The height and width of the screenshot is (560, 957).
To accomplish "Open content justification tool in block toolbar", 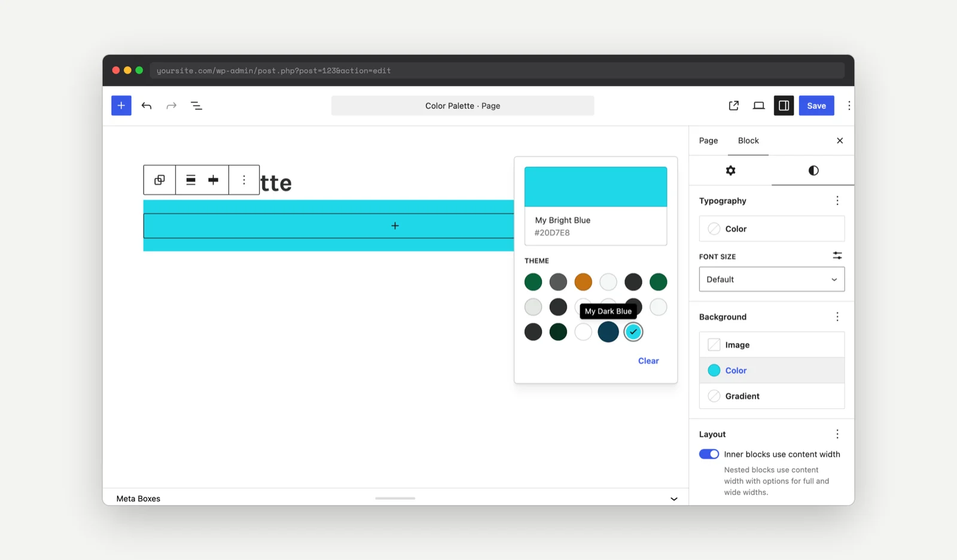I will click(214, 180).
